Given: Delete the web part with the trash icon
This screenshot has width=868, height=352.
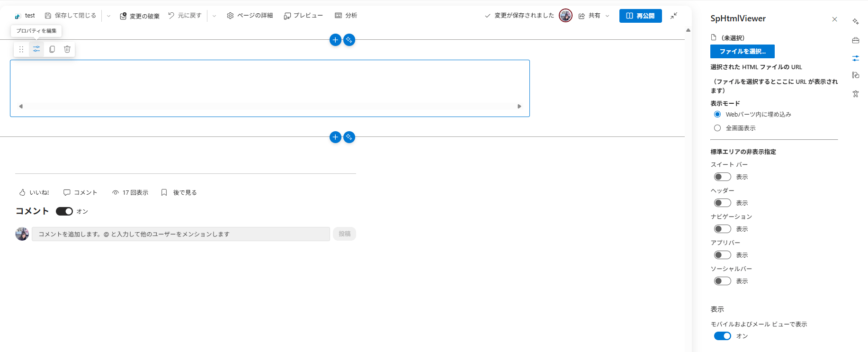Looking at the screenshot, I should coord(67,49).
